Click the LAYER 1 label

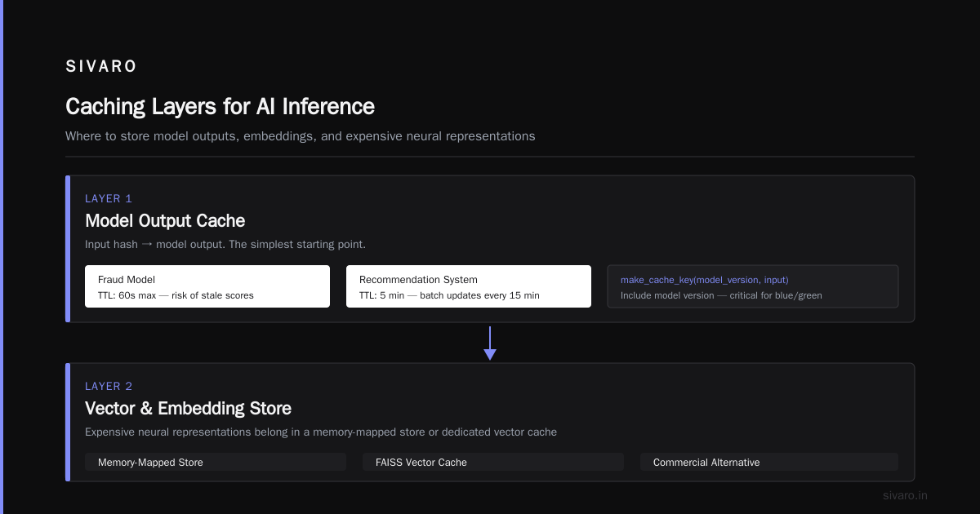[109, 198]
